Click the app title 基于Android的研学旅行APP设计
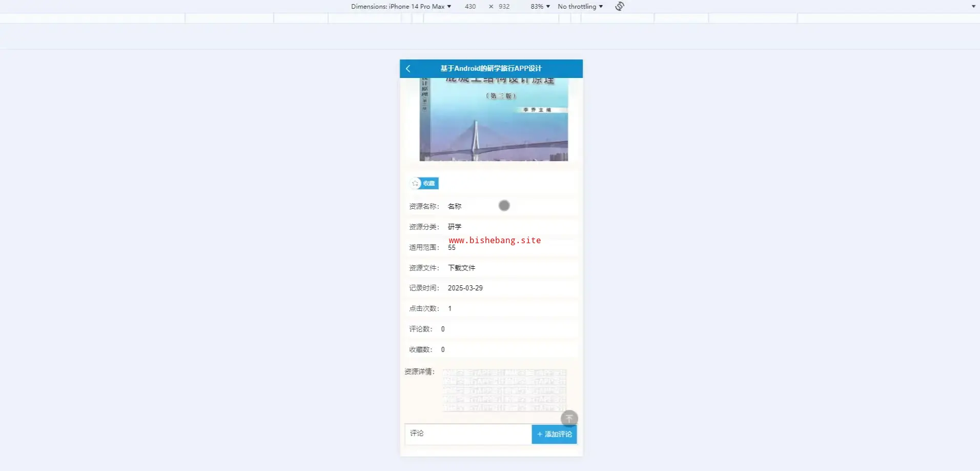The width and height of the screenshot is (980, 471). click(x=491, y=68)
